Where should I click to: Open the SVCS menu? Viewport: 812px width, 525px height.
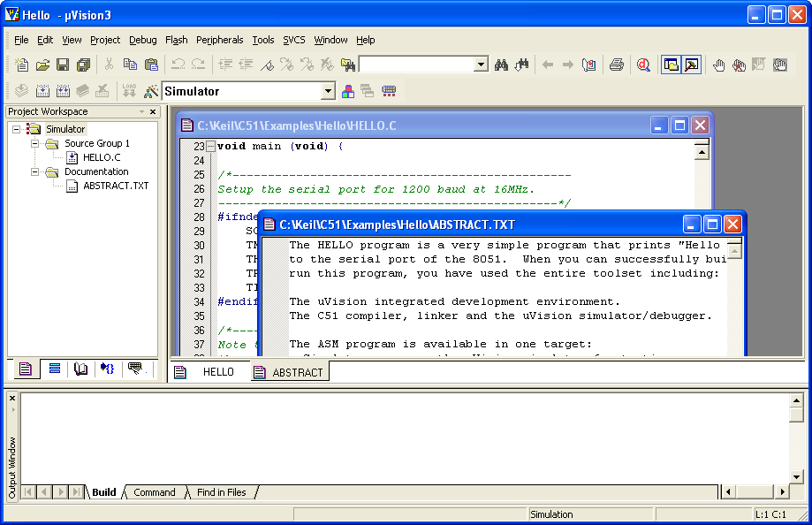pyautogui.click(x=293, y=40)
